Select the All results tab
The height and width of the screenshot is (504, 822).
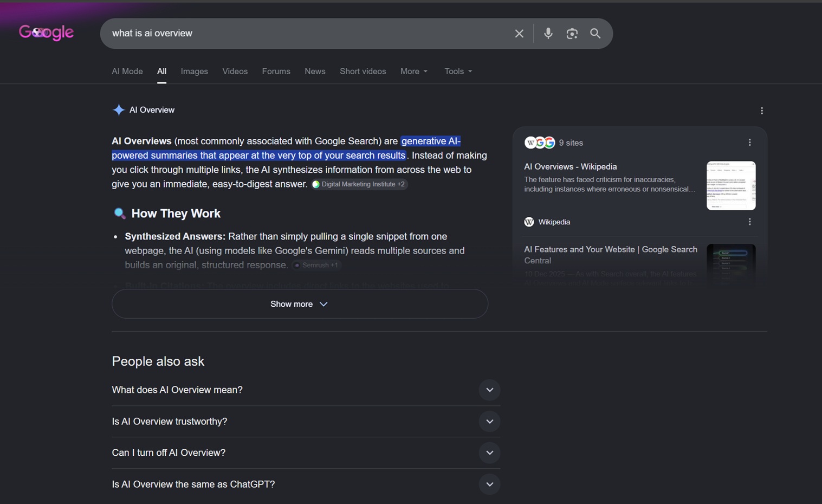coord(161,72)
